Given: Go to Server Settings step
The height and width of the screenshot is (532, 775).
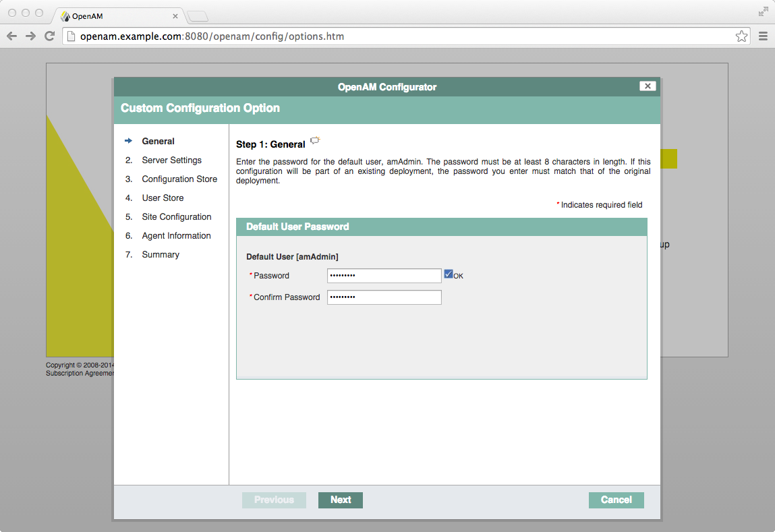Looking at the screenshot, I should click(x=171, y=160).
